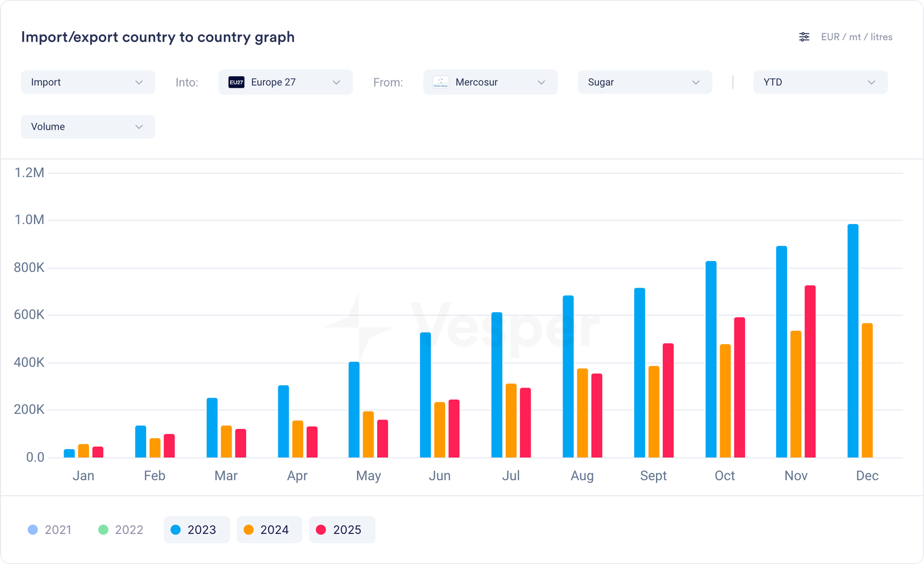Screen dimensions: 924x564
Task: Click the blue 2023 June bar
Action: click(x=425, y=395)
